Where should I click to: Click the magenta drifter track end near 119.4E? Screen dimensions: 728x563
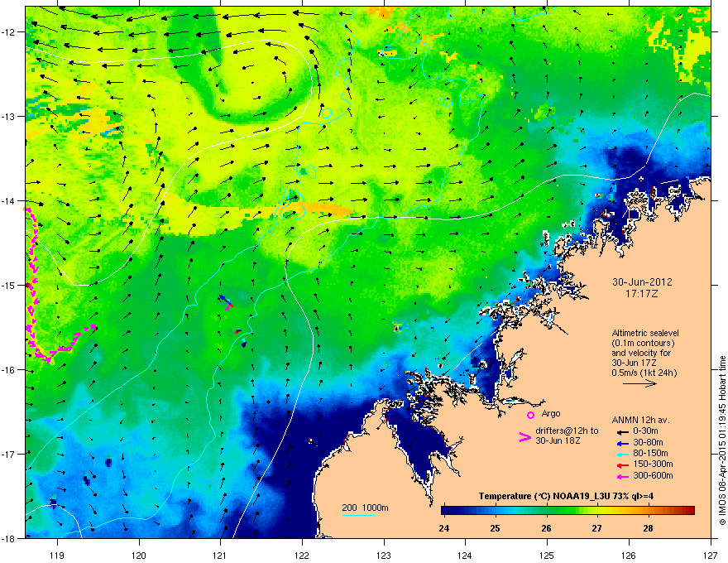(93, 327)
